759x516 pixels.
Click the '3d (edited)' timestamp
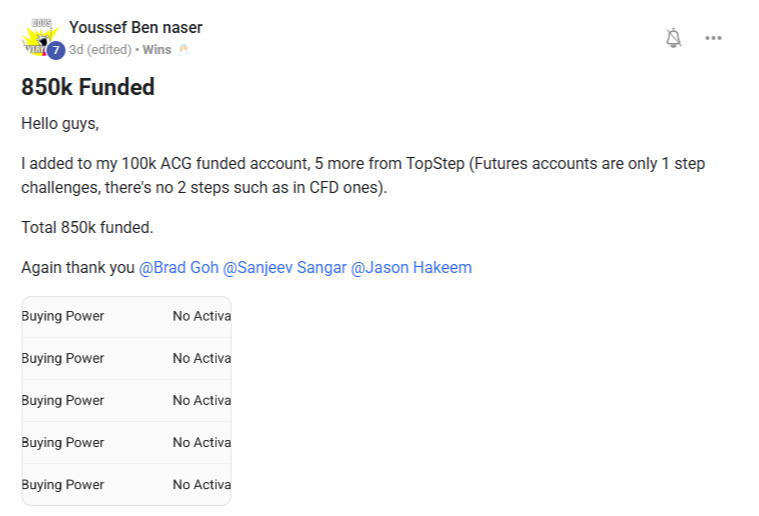[x=100, y=49]
